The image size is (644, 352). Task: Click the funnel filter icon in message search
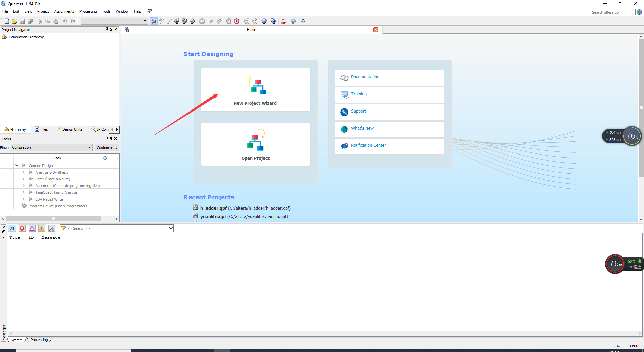coord(63,228)
